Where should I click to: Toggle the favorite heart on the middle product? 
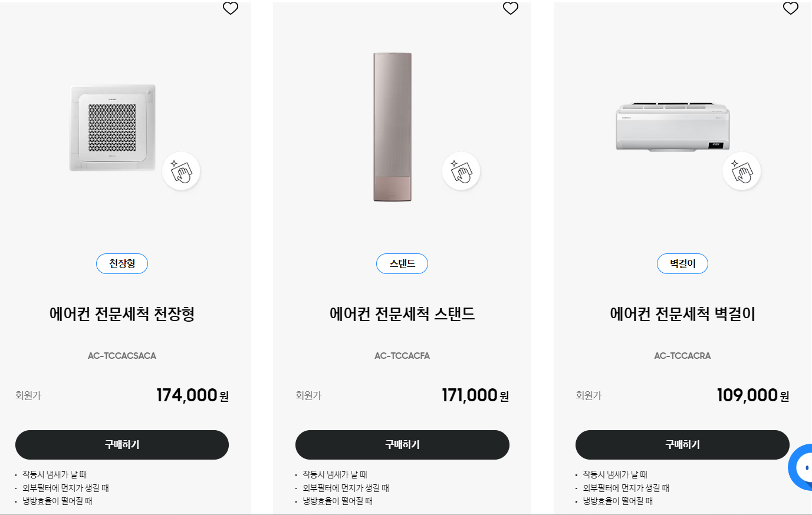pyautogui.click(x=511, y=8)
